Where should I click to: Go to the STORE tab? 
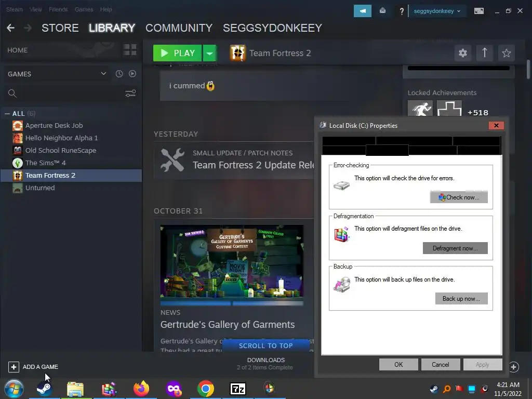coord(60,28)
